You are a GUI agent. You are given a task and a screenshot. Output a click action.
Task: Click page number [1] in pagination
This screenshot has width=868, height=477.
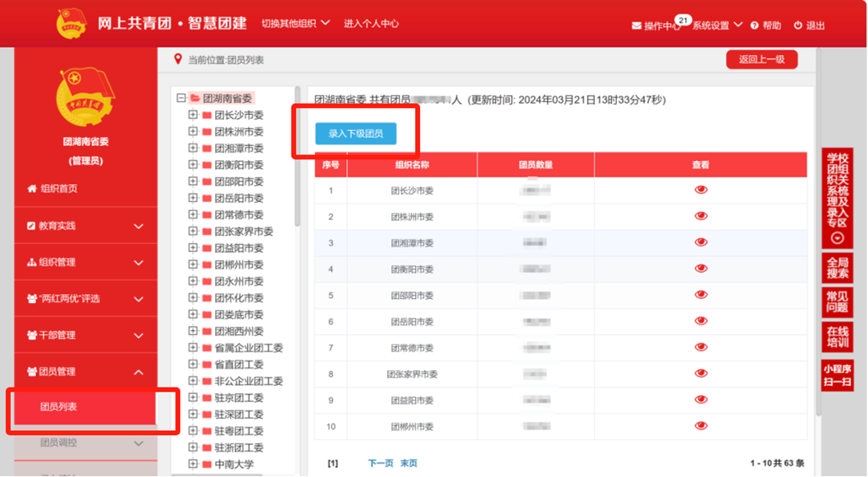[x=332, y=463]
